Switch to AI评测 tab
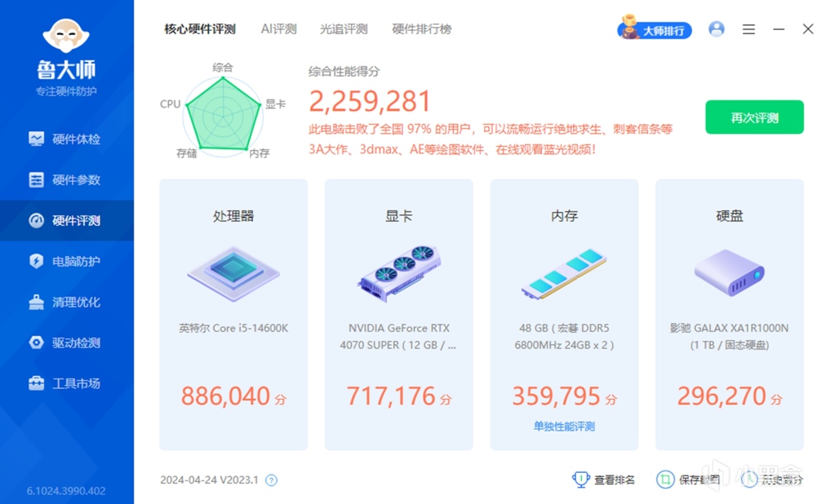The height and width of the screenshot is (504, 826). tap(279, 29)
